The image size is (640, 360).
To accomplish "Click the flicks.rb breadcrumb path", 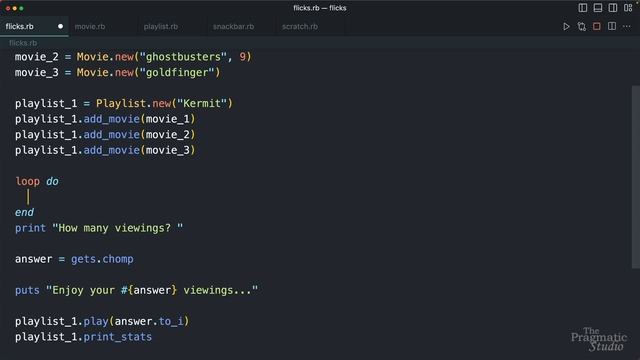I will click(23, 43).
